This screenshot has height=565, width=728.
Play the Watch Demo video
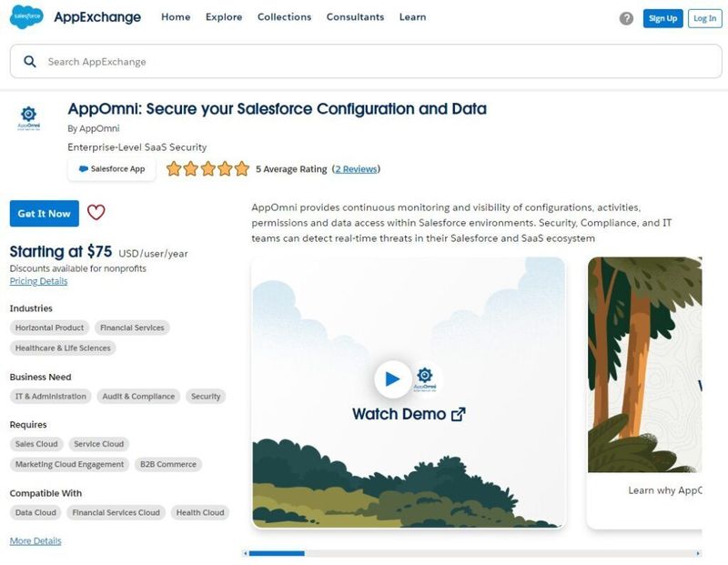pyautogui.click(x=393, y=378)
